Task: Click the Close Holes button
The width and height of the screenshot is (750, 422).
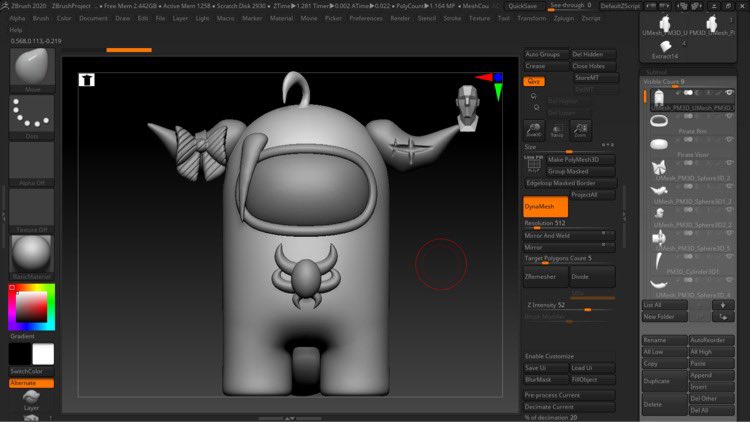Action: pos(593,66)
